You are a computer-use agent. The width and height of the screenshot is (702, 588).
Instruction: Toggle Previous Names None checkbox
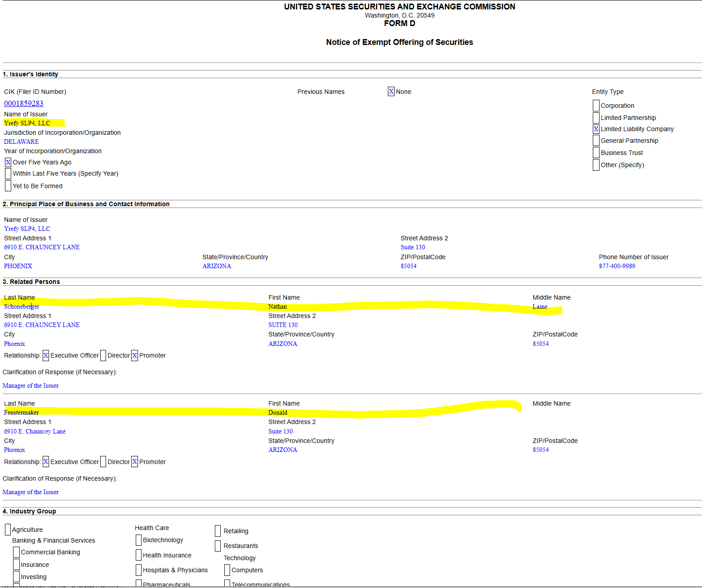391,92
